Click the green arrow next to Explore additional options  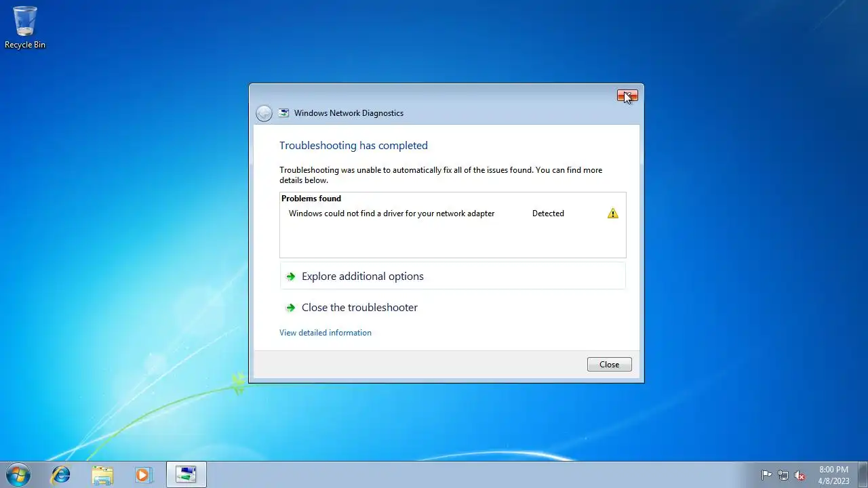coord(291,277)
